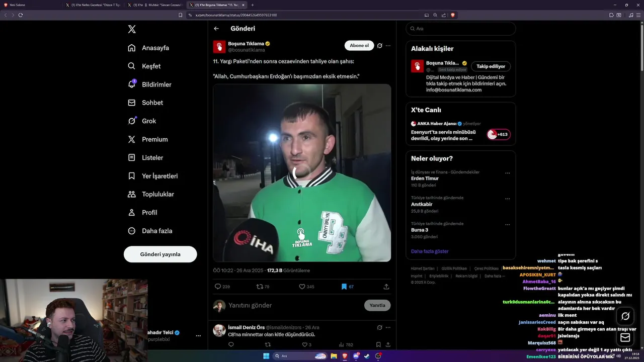Image resolution: width=644 pixels, height=362 pixels.
Task: Switch to the Muhbir browser tab
Action: [154, 5]
